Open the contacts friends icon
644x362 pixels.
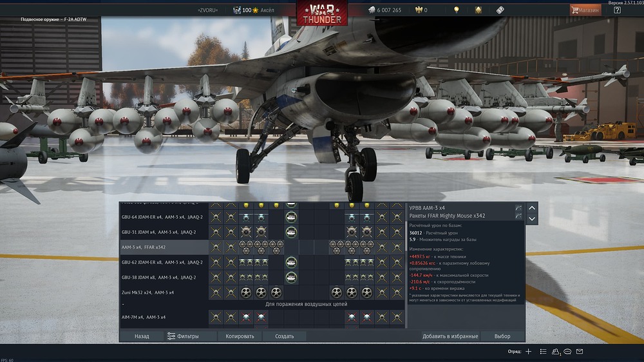556,351
